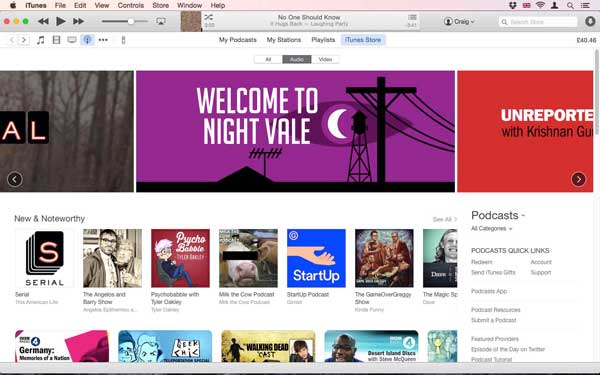Select the iTunes Store tab
Image resolution: width=600 pixels, height=375 pixels.
pos(363,40)
